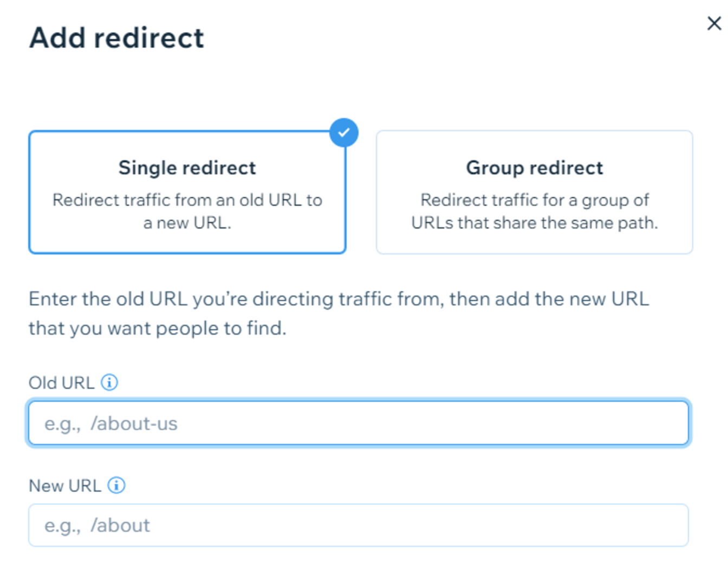Click the "Group redirect" title text
The image size is (728, 562).
click(534, 168)
